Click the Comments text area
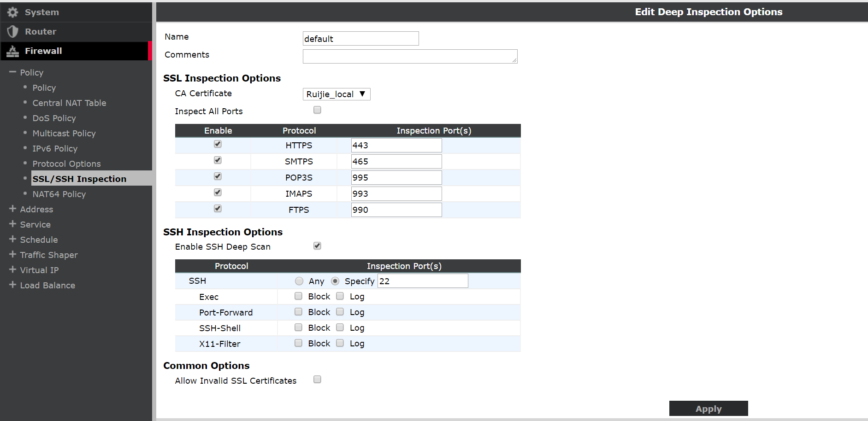868x421 pixels. coord(410,56)
